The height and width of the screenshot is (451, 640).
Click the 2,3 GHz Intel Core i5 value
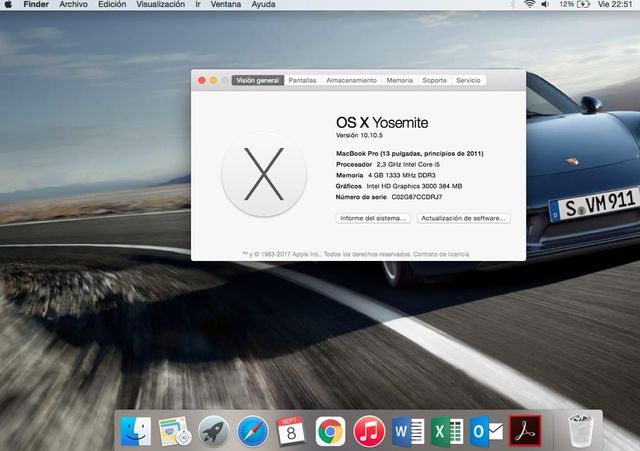coord(408,164)
